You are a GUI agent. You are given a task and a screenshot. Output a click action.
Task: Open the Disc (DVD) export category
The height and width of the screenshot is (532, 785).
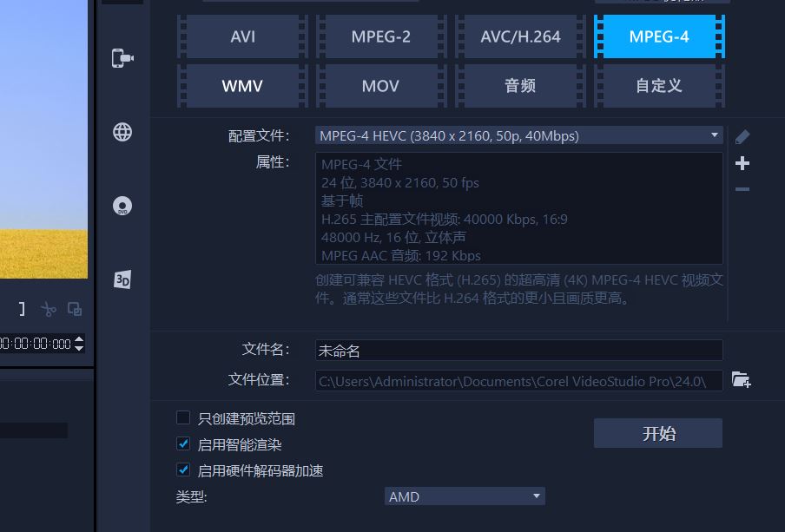tap(122, 206)
